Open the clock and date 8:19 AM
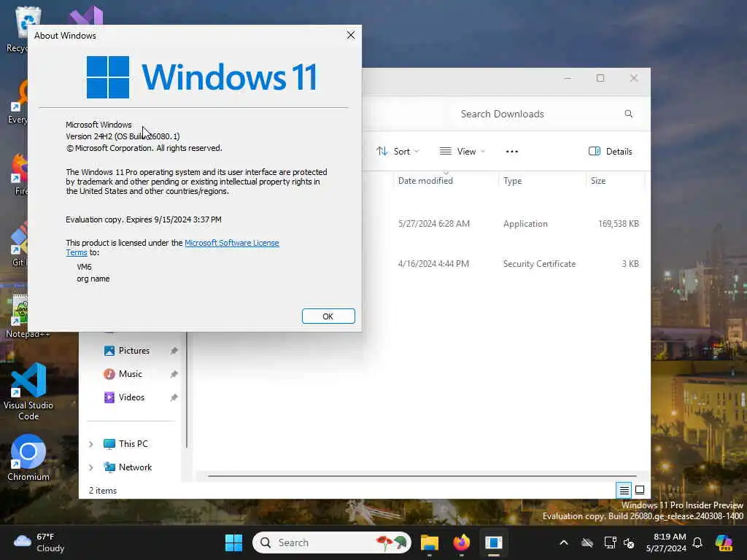Screen dimensions: 747x560 [x=666, y=542]
